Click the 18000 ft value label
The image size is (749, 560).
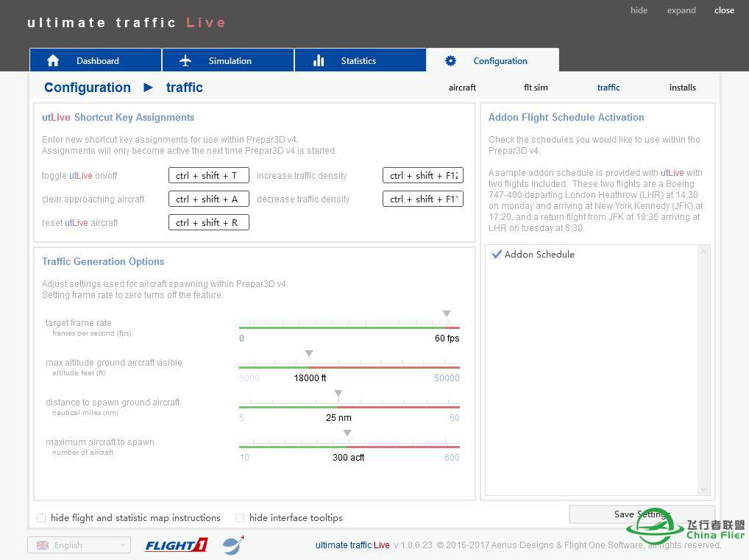(x=310, y=378)
